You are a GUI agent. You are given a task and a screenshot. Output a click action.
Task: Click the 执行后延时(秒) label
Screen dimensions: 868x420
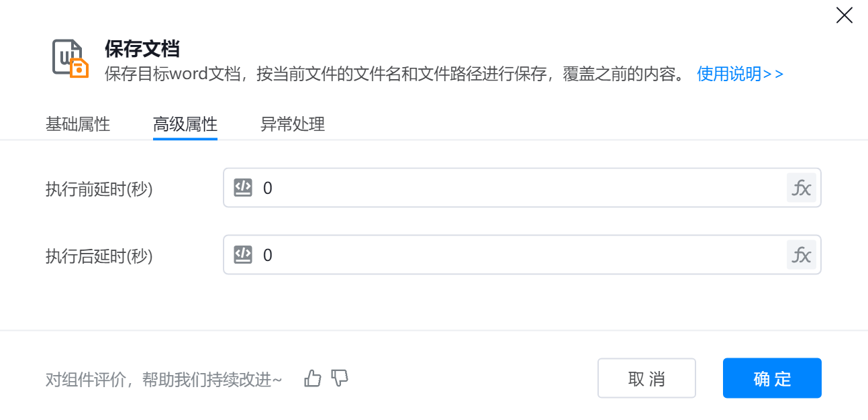[x=99, y=256]
